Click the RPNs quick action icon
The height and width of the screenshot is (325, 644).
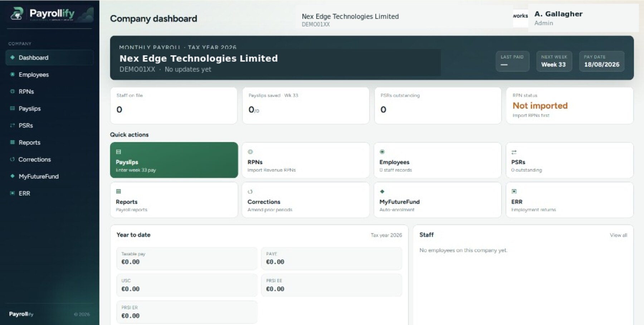point(250,152)
